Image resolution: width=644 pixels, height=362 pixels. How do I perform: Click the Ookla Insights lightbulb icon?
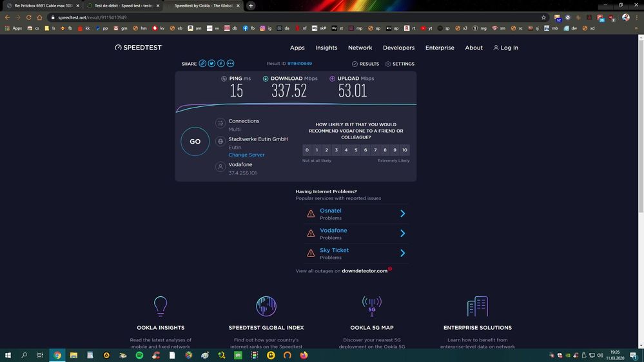(x=161, y=306)
